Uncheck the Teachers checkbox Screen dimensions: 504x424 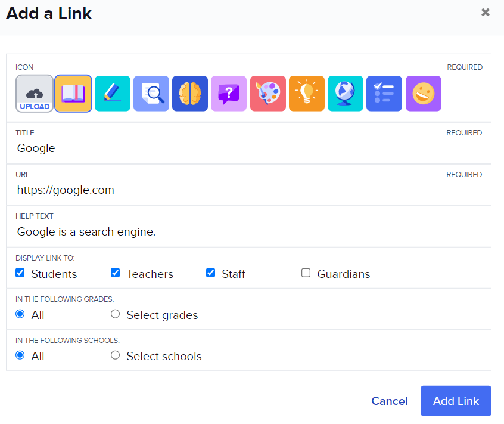[116, 273]
